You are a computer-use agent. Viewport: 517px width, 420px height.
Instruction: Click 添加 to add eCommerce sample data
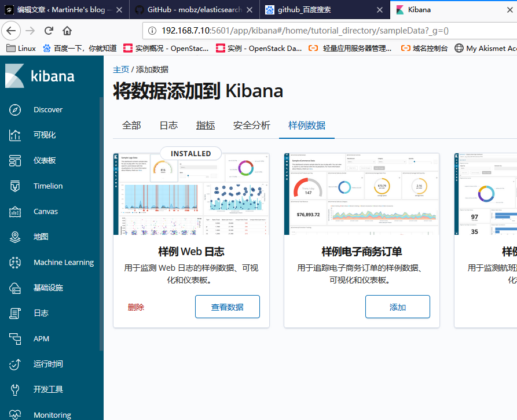397,307
